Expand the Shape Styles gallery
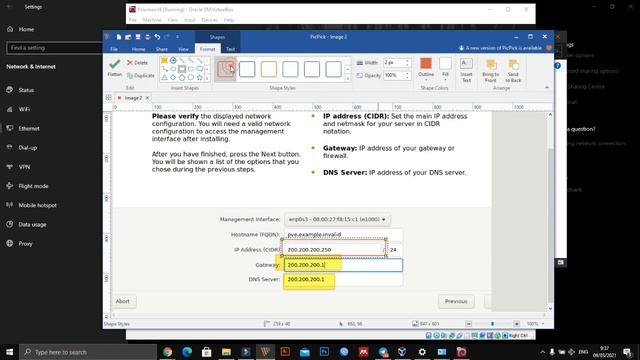Viewport: 640px width, 360px height. pos(348,78)
